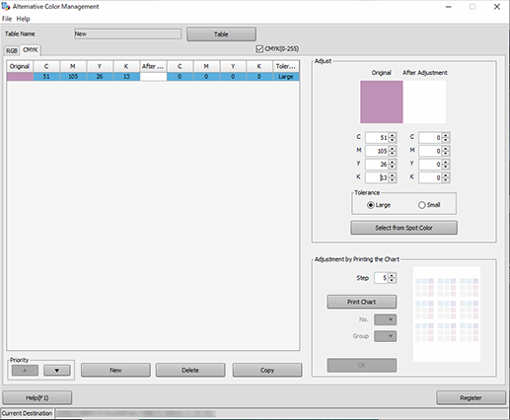The image size is (510, 420).
Task: Decrease the after-adjustment C value spinner
Action: [x=445, y=140]
